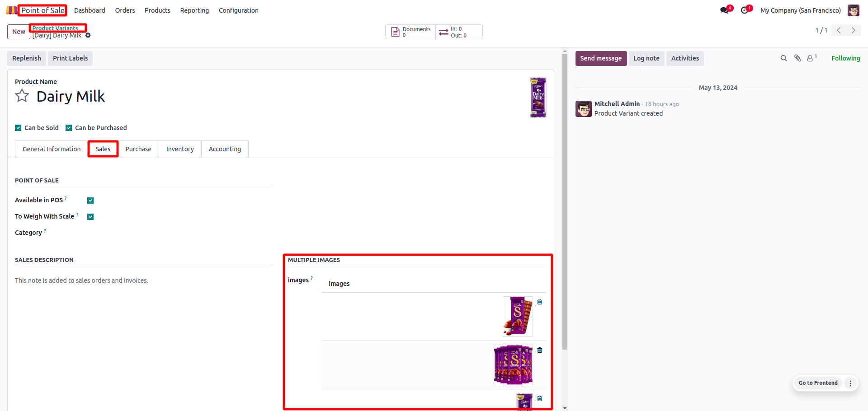This screenshot has height=411, width=868.
Task: Open the Dashboard menu
Action: click(90, 10)
